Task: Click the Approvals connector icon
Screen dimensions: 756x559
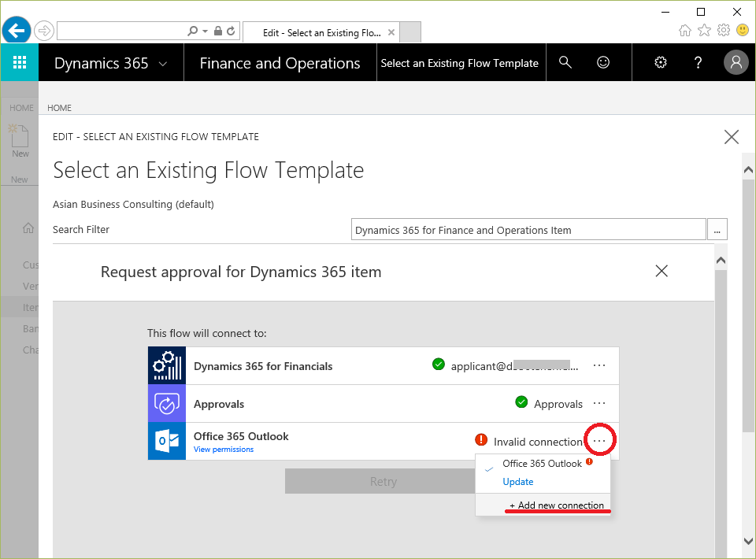Action: [x=167, y=404]
